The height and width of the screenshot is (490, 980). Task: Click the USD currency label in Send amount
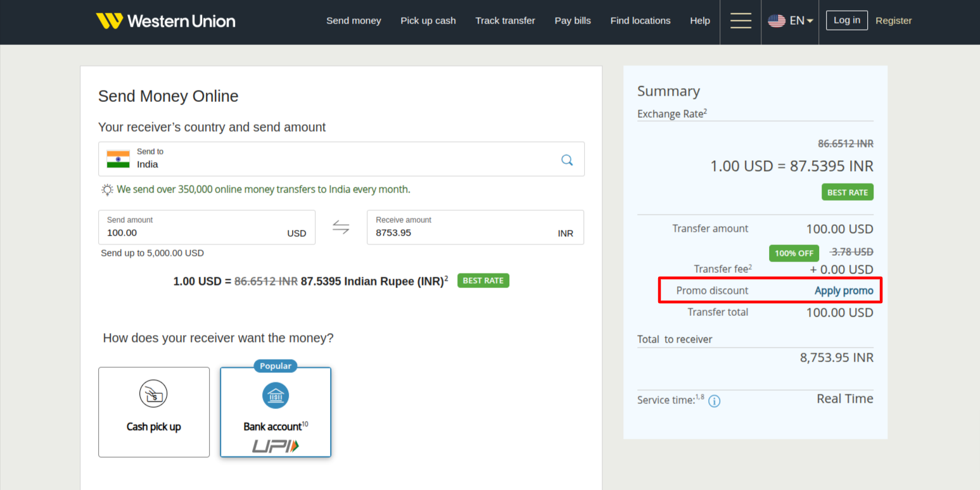pyautogui.click(x=296, y=234)
